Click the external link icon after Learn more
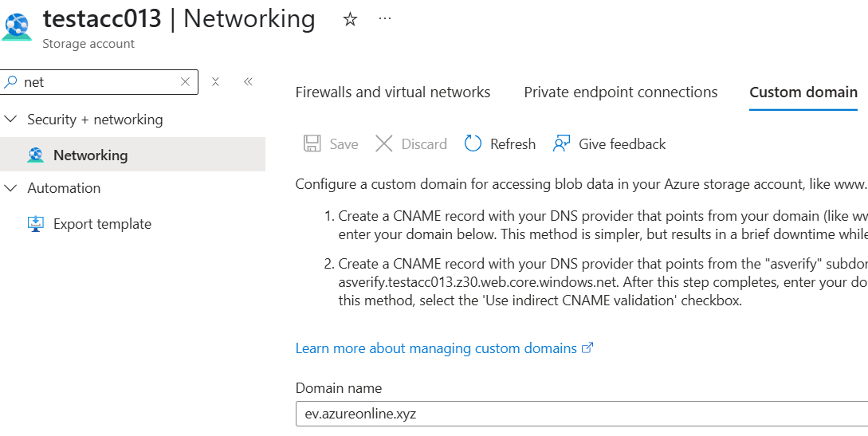The height and width of the screenshot is (436, 868). [587, 348]
